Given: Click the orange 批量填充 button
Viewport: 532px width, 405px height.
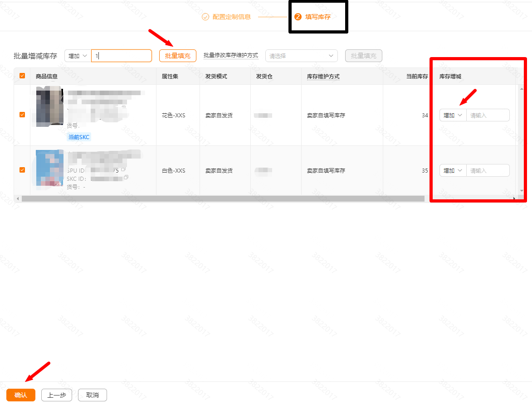Looking at the screenshot, I should 177,55.
